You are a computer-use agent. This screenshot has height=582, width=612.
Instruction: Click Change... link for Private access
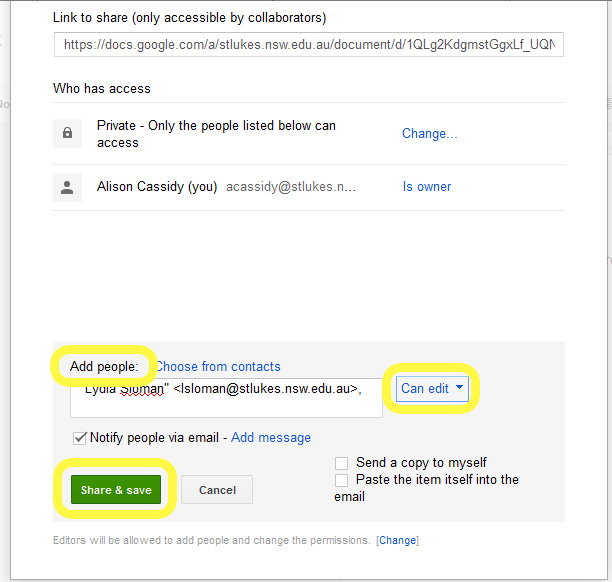tap(430, 134)
